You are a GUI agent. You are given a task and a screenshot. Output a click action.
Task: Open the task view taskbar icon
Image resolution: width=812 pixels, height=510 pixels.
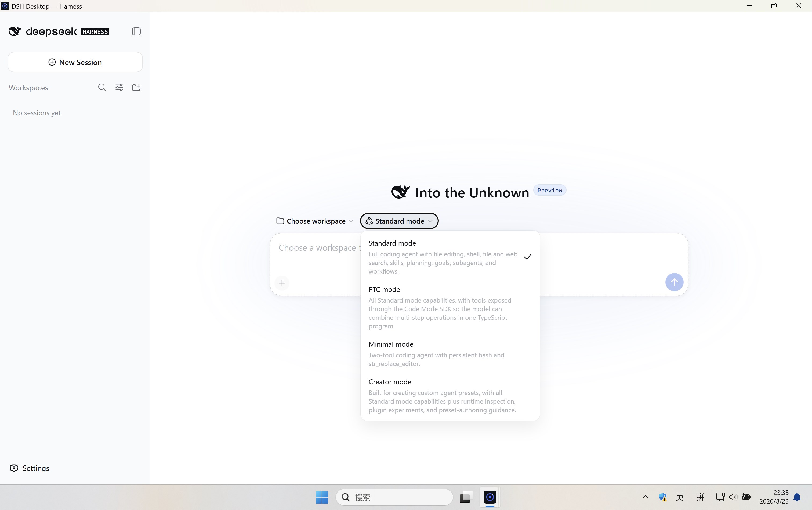pyautogui.click(x=466, y=497)
